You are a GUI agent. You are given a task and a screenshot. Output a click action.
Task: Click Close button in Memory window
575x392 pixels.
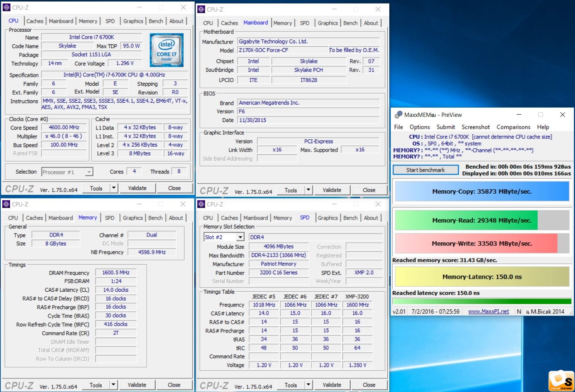pos(174,385)
